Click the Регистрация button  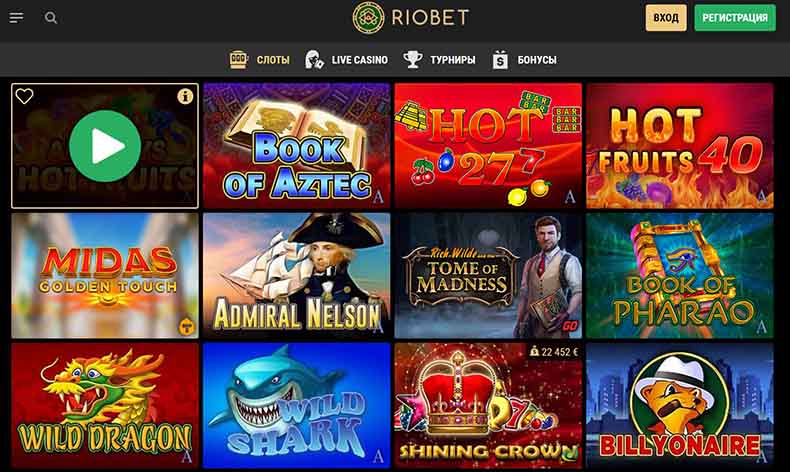pos(735,18)
